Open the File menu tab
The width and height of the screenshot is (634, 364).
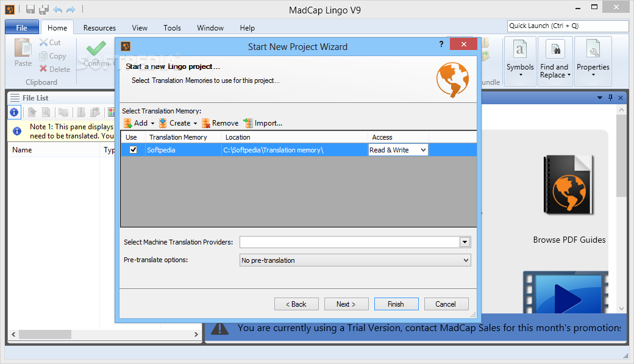(x=22, y=27)
